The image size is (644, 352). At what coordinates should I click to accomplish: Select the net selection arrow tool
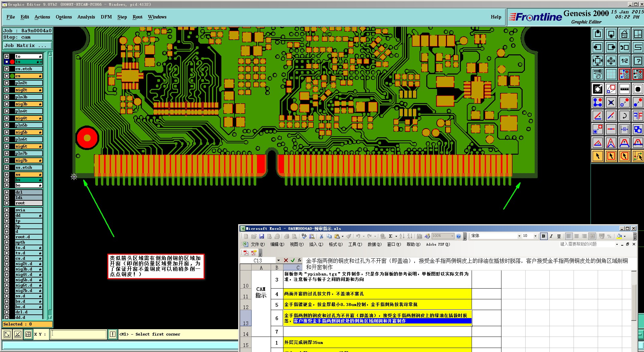[638, 156]
